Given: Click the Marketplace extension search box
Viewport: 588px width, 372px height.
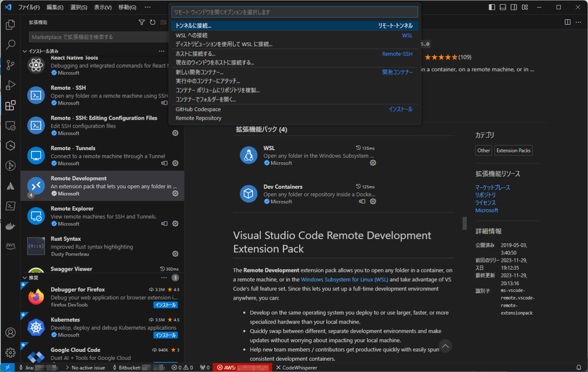Looking at the screenshot, I should (x=100, y=37).
